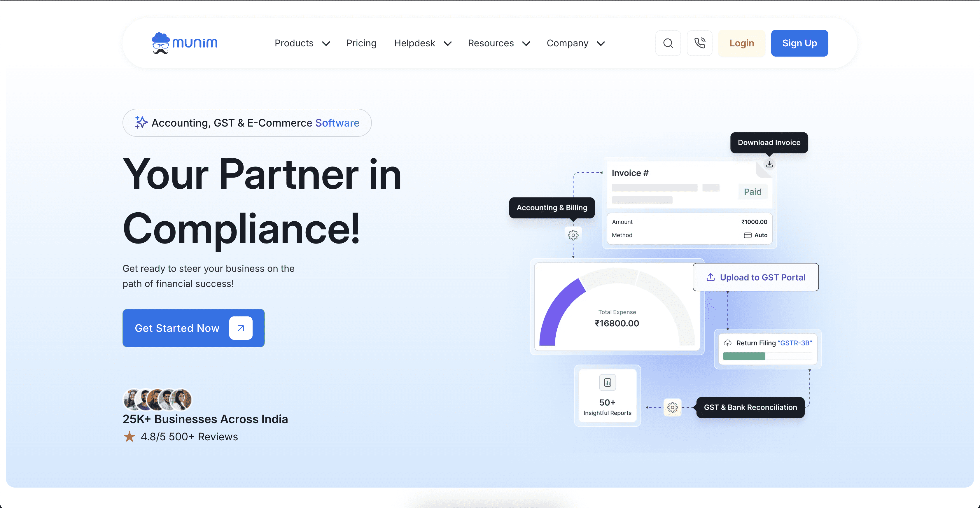The height and width of the screenshot is (508, 980).
Task: Click "4.8/5 500+ Reviews" text
Action: coord(189,437)
